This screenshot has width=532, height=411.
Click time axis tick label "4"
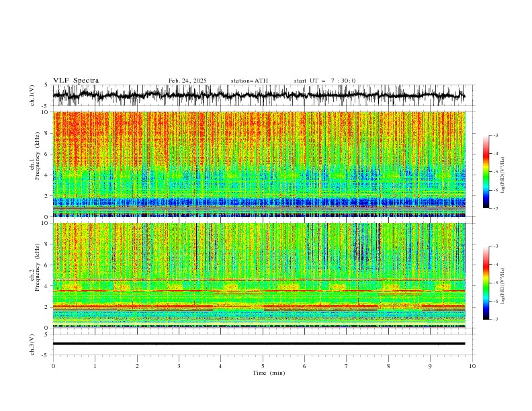pyautogui.click(x=220, y=366)
